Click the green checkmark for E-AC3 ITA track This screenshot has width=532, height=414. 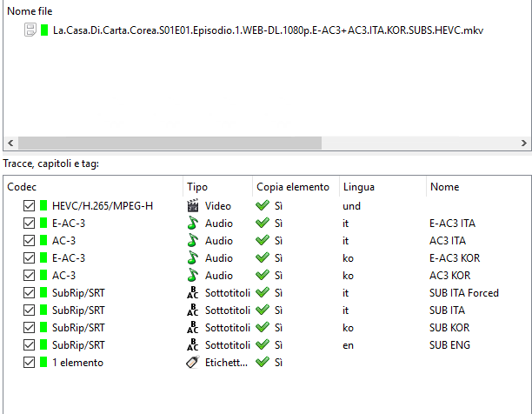coord(263,223)
